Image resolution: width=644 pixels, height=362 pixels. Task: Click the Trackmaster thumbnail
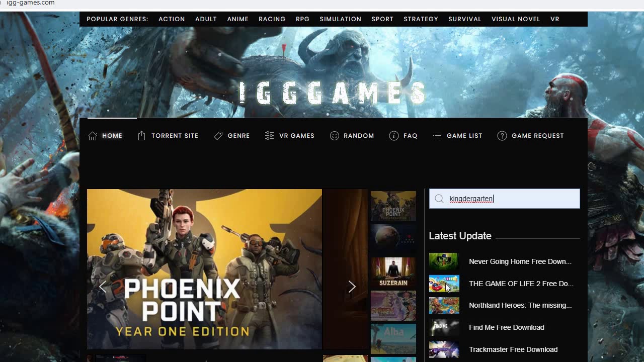444,349
